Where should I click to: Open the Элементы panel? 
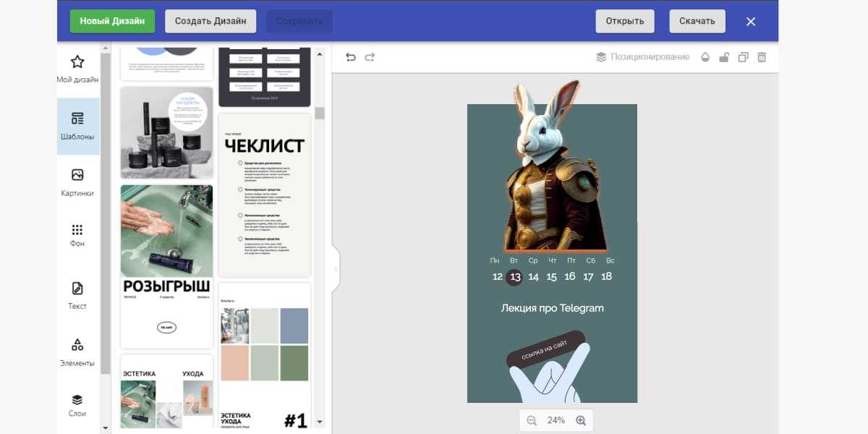pyautogui.click(x=77, y=352)
